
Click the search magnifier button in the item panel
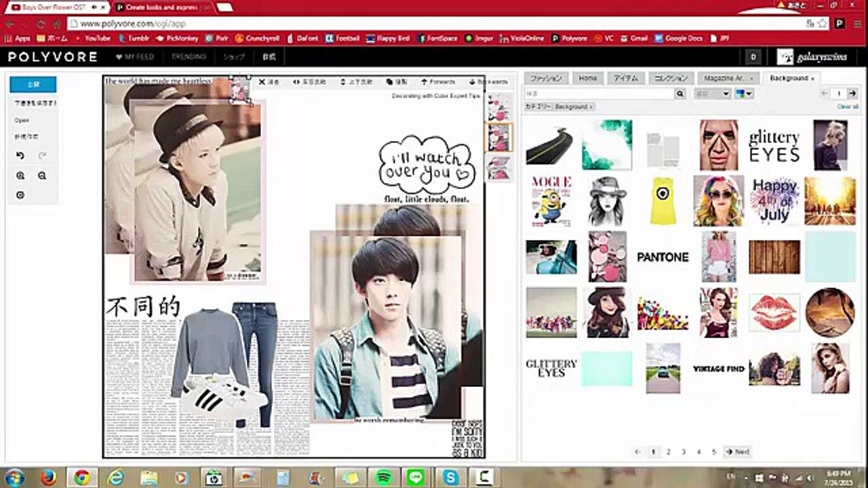[x=680, y=94]
